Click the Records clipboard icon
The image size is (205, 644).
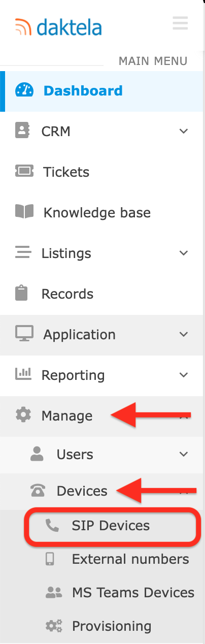tap(22, 294)
